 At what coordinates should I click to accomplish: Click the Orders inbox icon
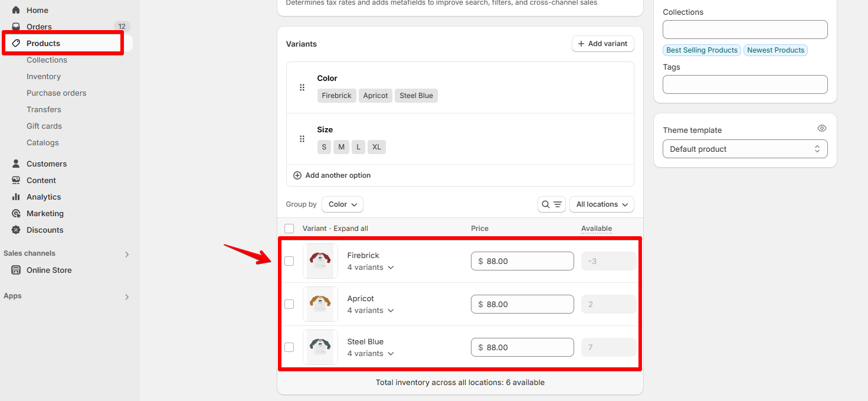pos(16,27)
